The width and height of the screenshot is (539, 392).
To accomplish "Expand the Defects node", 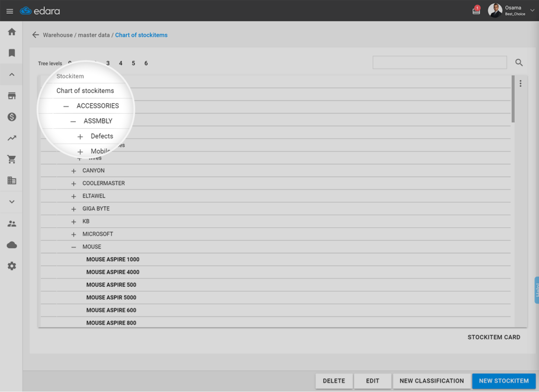I will click(80, 137).
